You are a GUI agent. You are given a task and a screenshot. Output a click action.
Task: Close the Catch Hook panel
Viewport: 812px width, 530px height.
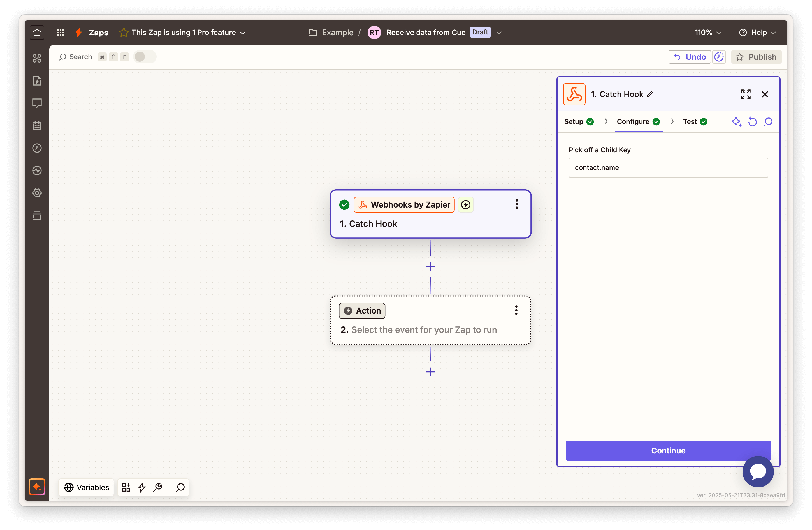pyautogui.click(x=765, y=94)
